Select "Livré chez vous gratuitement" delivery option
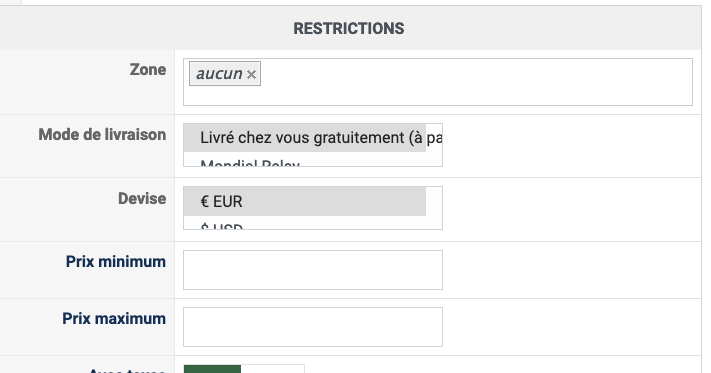 tap(305, 138)
